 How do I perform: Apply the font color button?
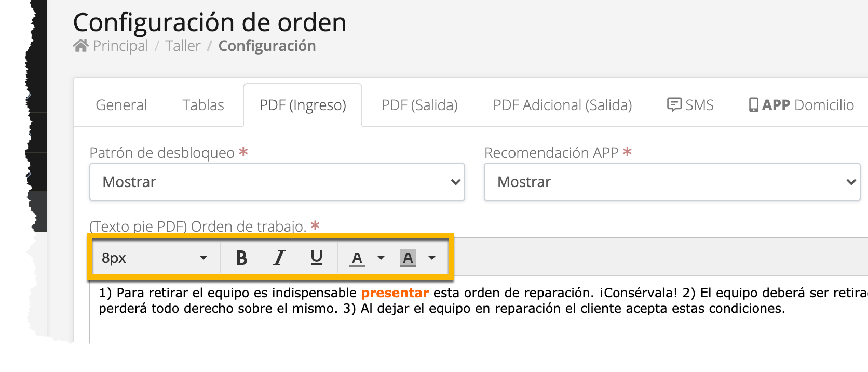(x=357, y=258)
